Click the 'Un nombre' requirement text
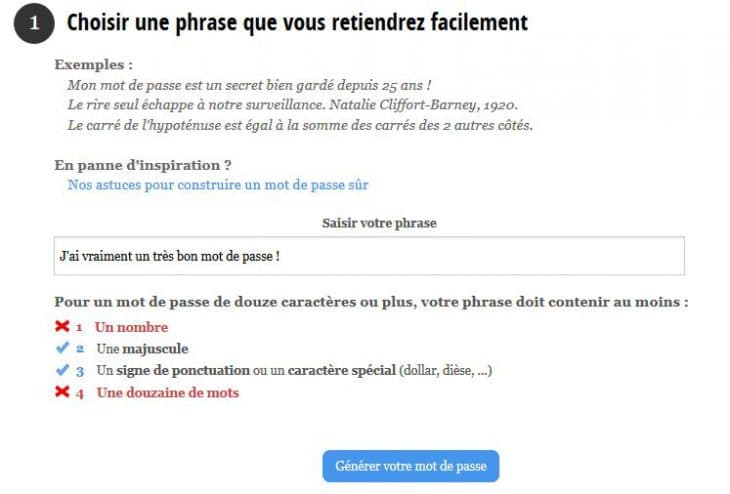Viewport: 730px width, 494px height. (131, 327)
